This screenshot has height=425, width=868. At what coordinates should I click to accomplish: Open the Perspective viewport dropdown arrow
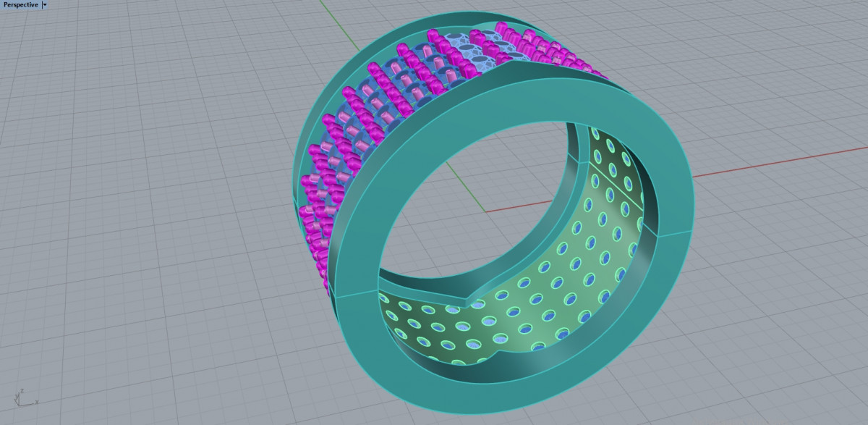click(45, 4)
